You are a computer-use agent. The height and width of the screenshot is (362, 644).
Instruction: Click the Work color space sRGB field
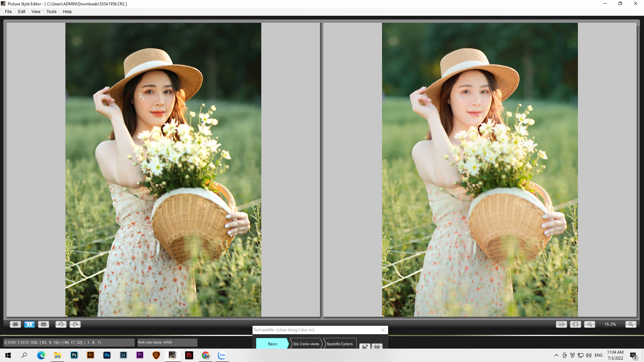click(167, 342)
